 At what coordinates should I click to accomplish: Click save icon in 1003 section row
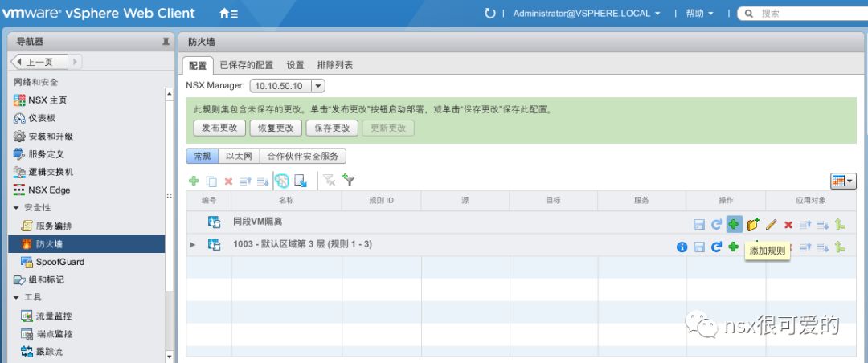699,247
